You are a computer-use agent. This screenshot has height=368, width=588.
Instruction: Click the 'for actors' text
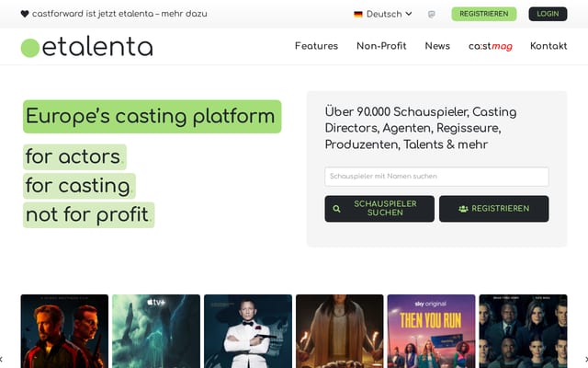74,156
